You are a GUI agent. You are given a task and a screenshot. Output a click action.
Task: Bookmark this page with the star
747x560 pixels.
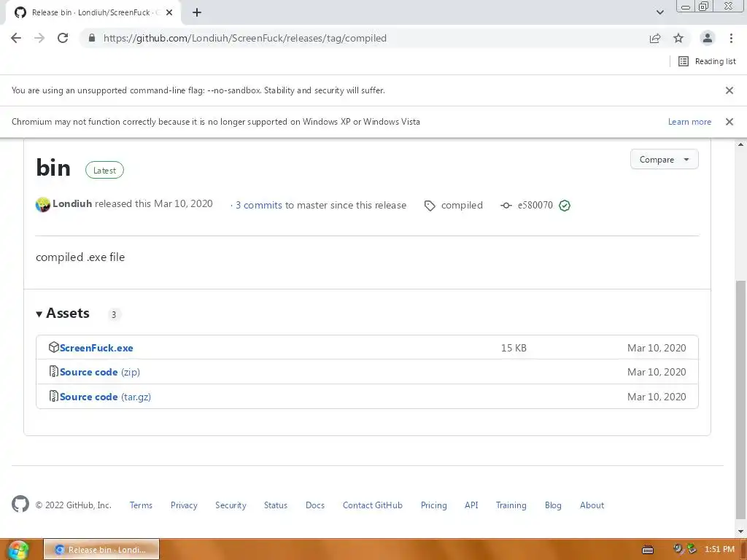point(678,38)
